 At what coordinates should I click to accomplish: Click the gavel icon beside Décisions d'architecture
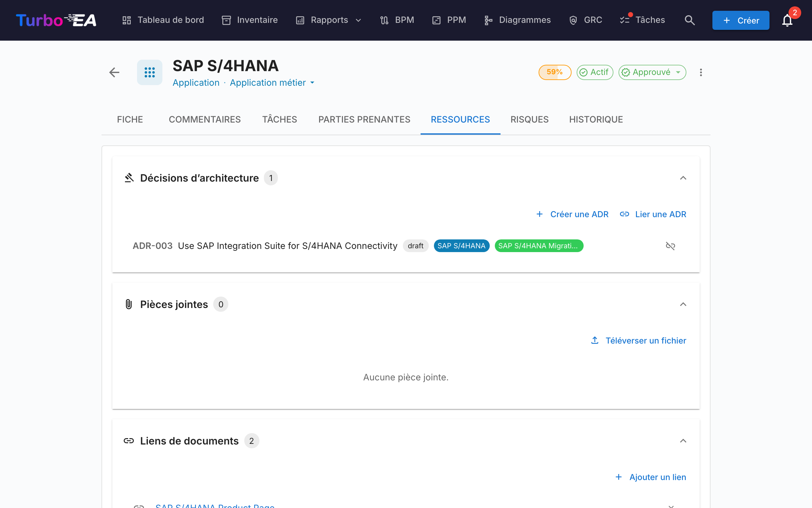tap(129, 178)
